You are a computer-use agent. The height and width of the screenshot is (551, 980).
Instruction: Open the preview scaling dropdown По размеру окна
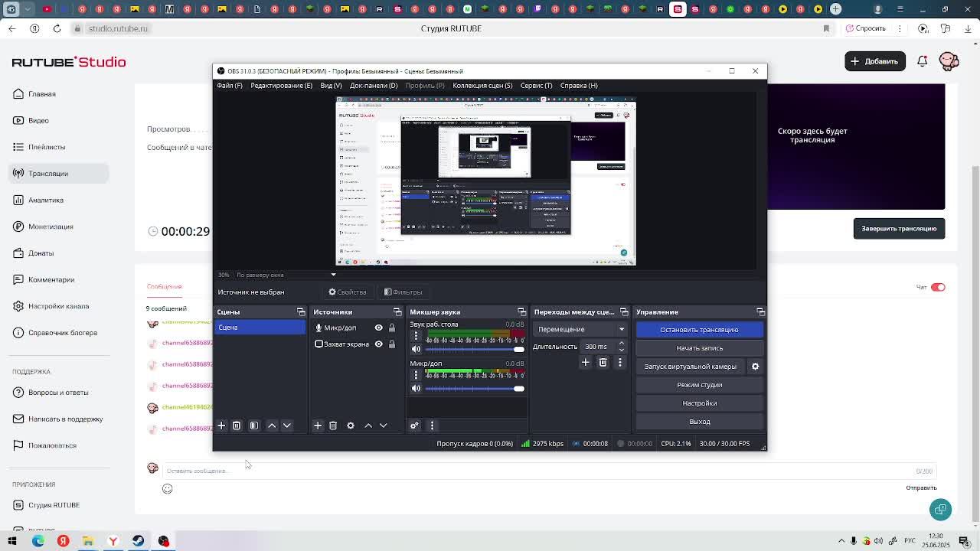286,275
